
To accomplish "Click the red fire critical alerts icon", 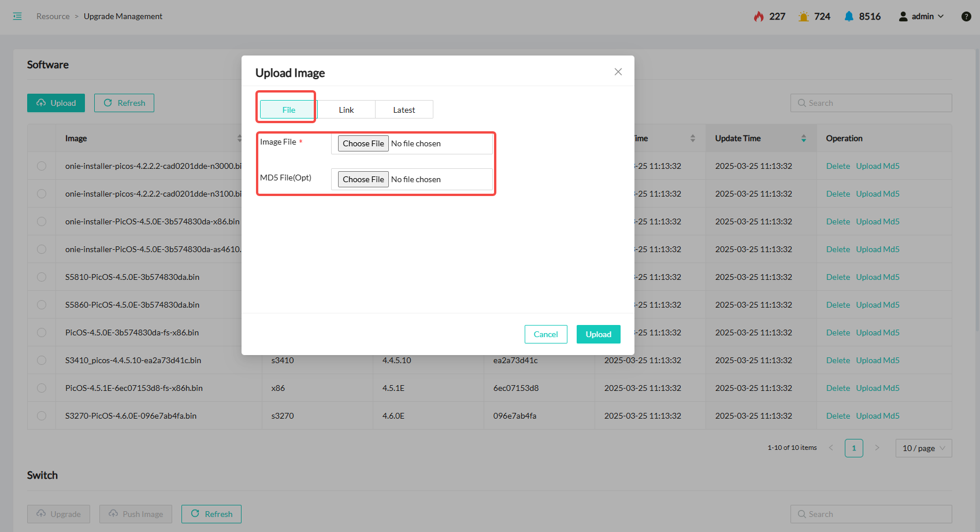I will click(759, 16).
